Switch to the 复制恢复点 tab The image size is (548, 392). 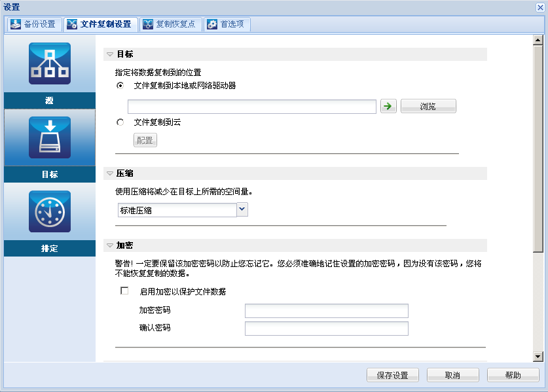(x=170, y=24)
